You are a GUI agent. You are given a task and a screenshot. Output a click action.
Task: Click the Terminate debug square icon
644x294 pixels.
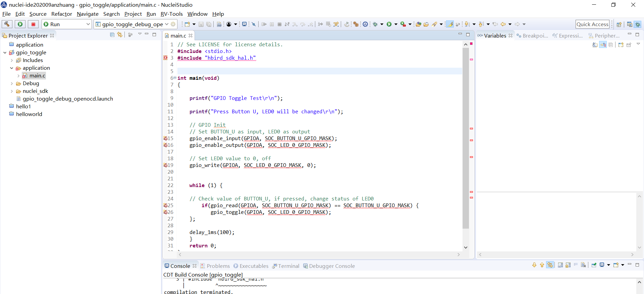pyautogui.click(x=279, y=24)
